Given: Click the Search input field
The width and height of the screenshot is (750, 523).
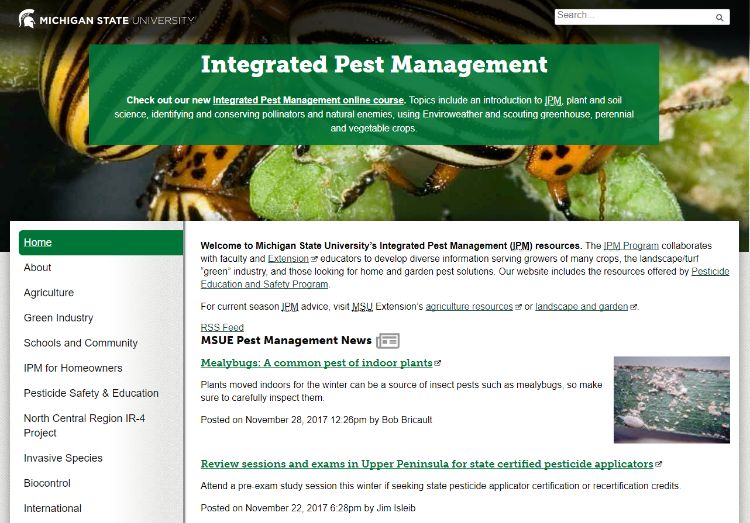Looking at the screenshot, I should 632,17.
